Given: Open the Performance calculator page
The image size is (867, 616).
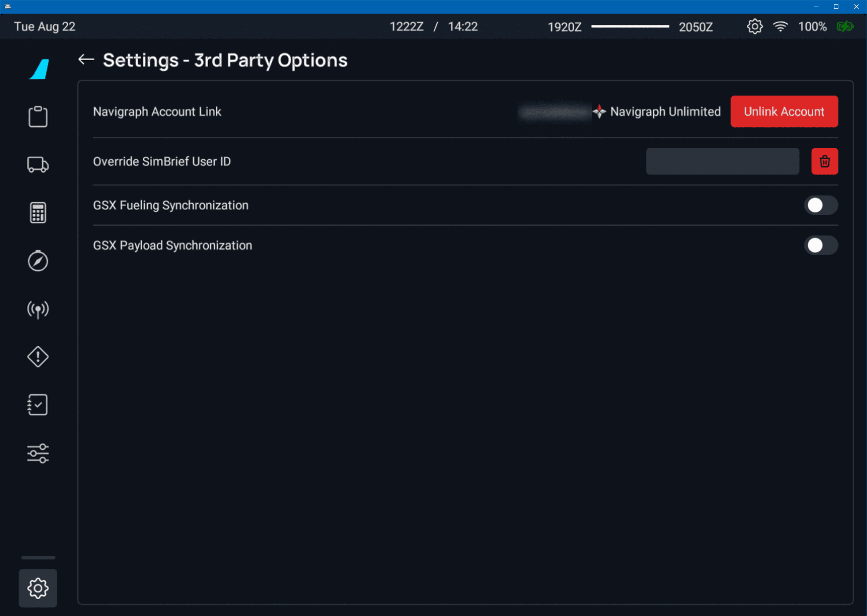Looking at the screenshot, I should click(x=38, y=213).
